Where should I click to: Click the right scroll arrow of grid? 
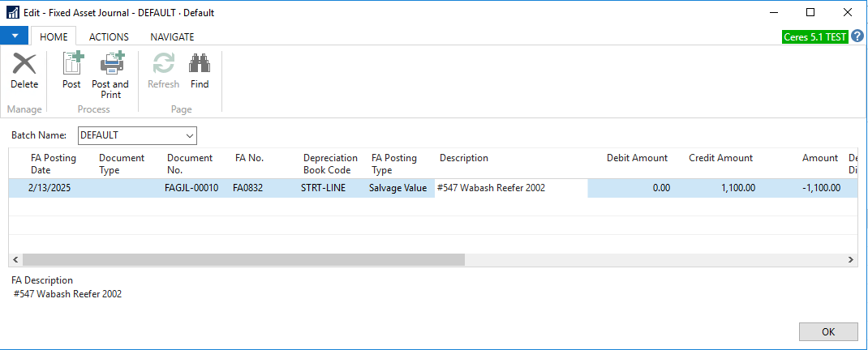click(x=850, y=260)
